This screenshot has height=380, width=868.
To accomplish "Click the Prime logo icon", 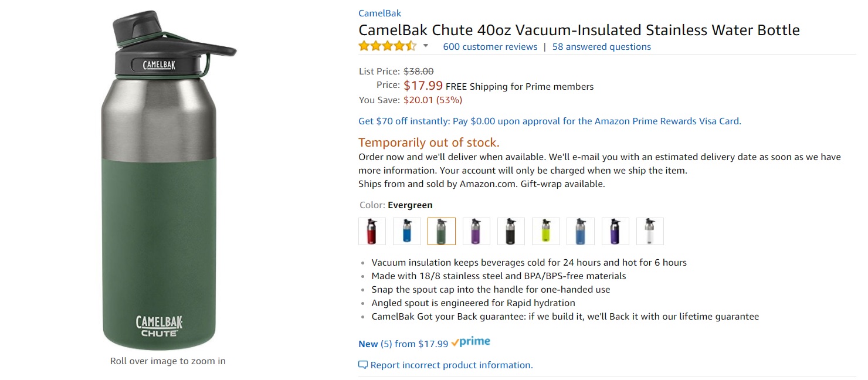I will [471, 342].
